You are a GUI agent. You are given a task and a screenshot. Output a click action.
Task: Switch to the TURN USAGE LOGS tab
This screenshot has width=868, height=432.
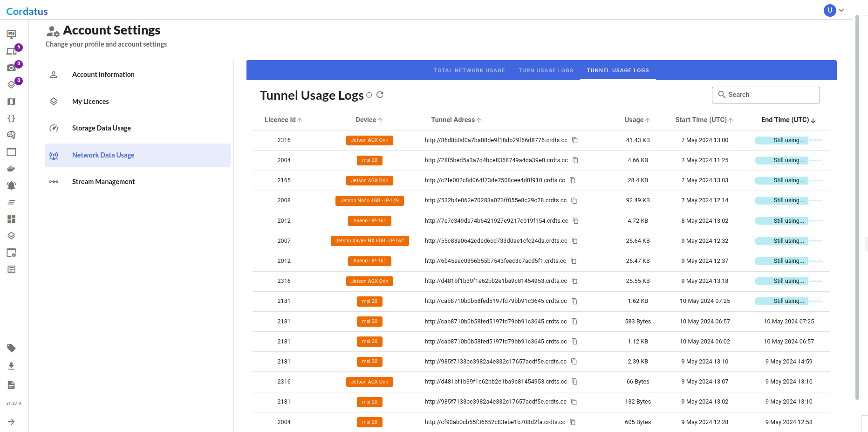(x=546, y=70)
